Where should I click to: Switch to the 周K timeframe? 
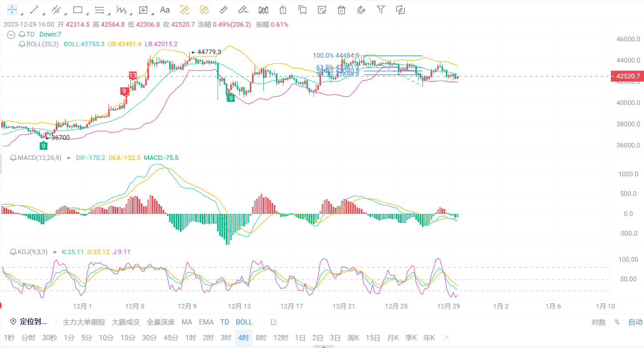(x=353, y=338)
